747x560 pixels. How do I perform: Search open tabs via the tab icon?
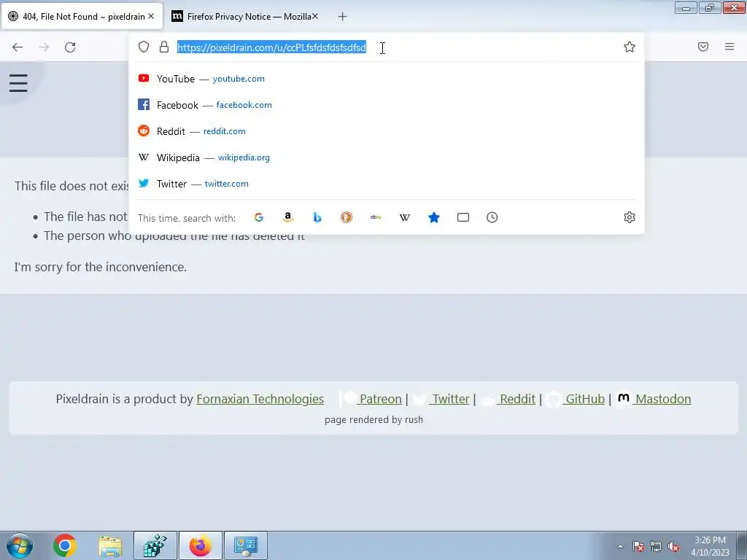[463, 217]
